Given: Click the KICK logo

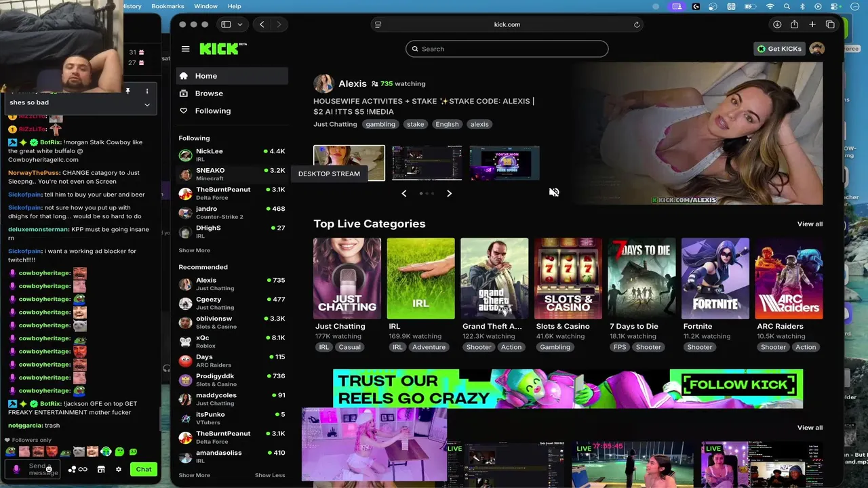Looking at the screenshot, I should [x=222, y=49].
